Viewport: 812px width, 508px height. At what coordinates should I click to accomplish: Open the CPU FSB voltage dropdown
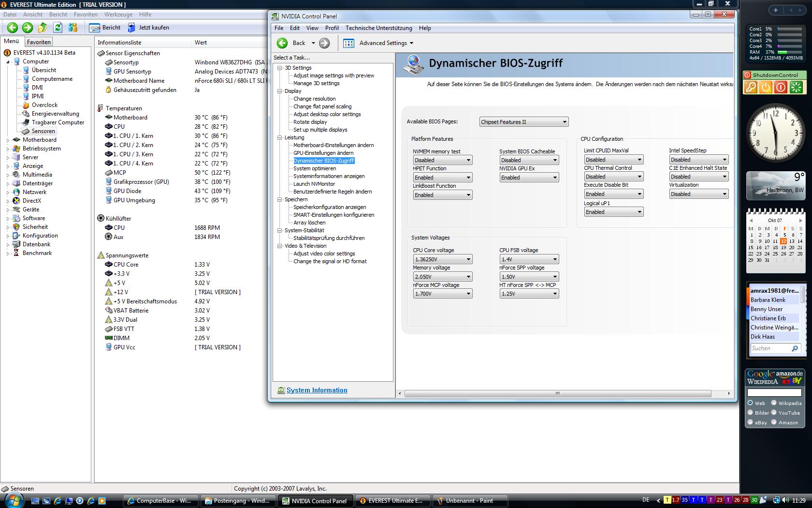529,259
